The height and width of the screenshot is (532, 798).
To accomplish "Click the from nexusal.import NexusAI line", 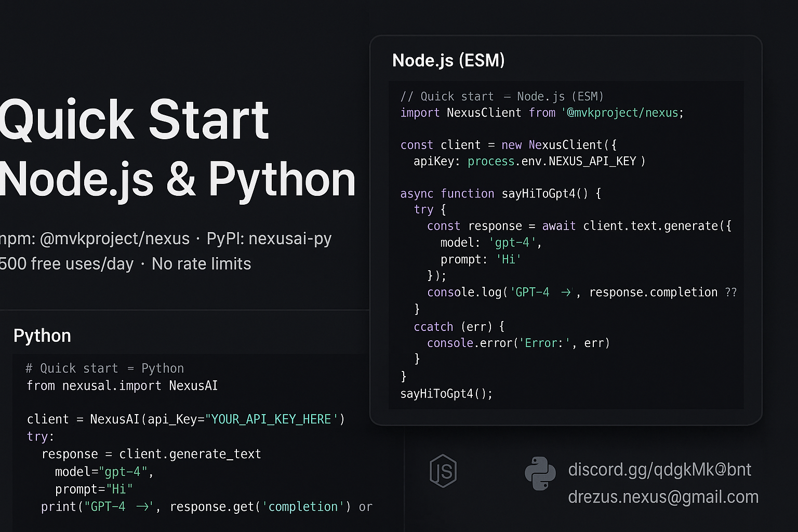I will click(x=122, y=385).
